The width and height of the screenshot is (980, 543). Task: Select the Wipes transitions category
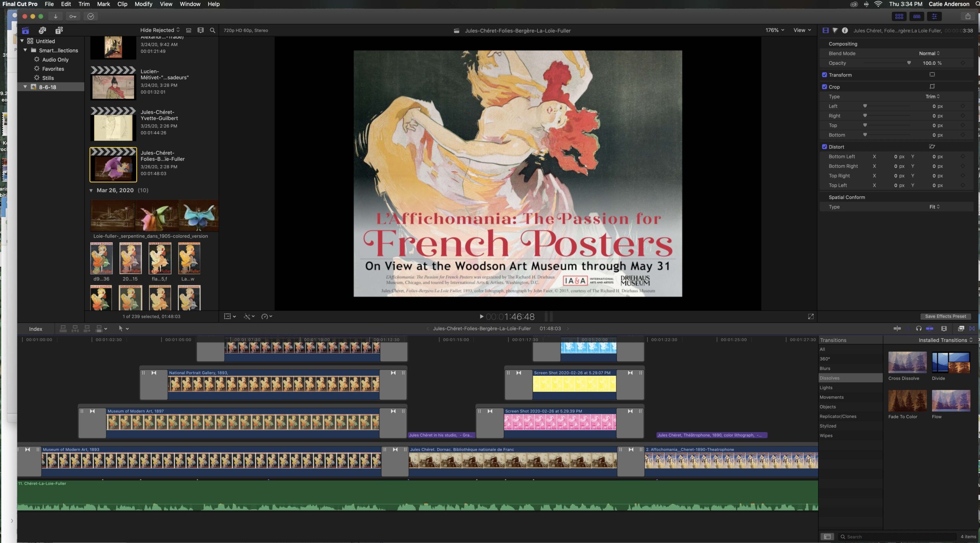850,435
